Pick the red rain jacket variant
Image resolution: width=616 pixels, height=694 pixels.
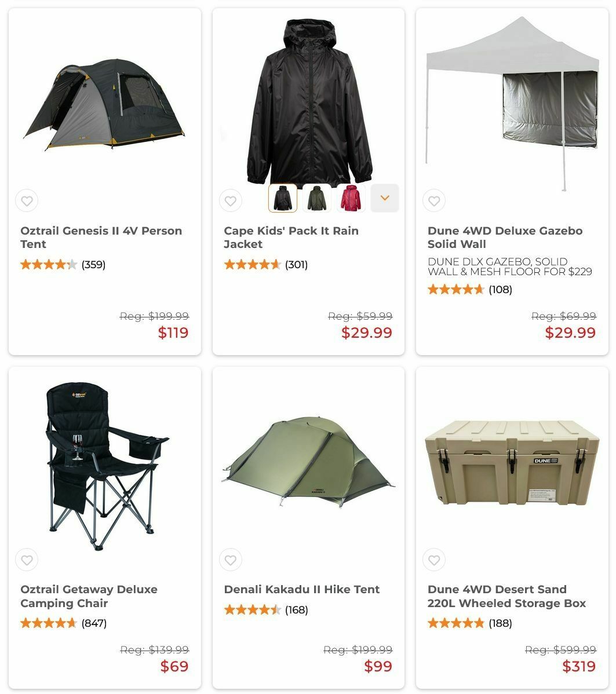pos(351,198)
